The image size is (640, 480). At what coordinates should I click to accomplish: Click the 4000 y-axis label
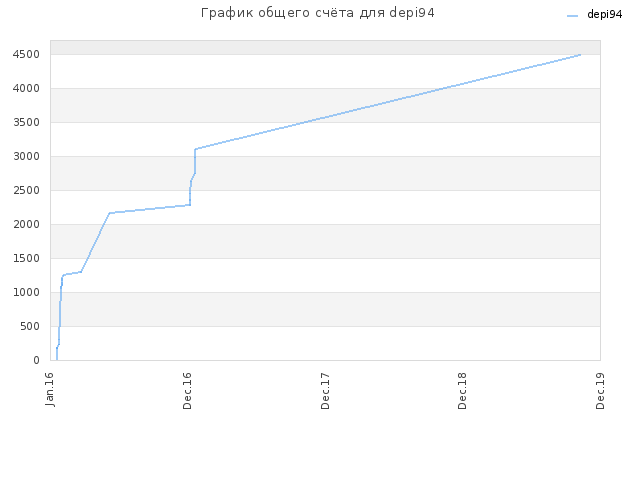coord(26,88)
